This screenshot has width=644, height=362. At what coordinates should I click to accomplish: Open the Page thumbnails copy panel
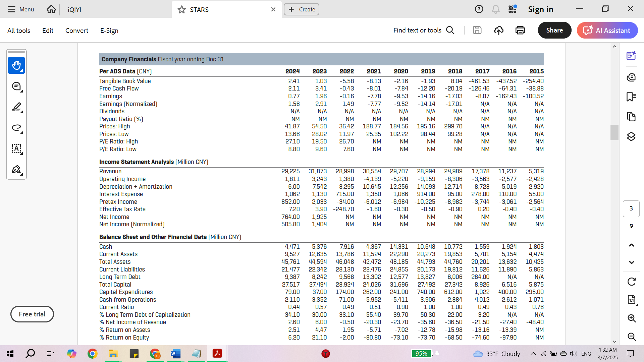[631, 117]
